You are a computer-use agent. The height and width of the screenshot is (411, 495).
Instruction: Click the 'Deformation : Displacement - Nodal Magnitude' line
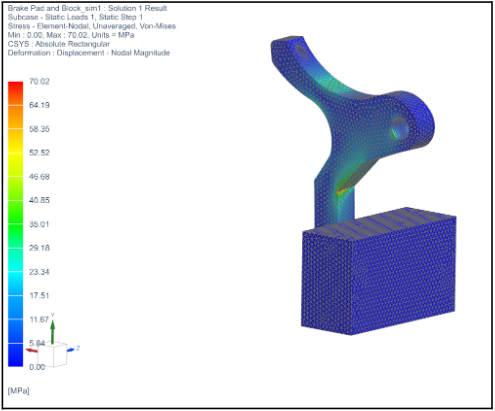(89, 53)
